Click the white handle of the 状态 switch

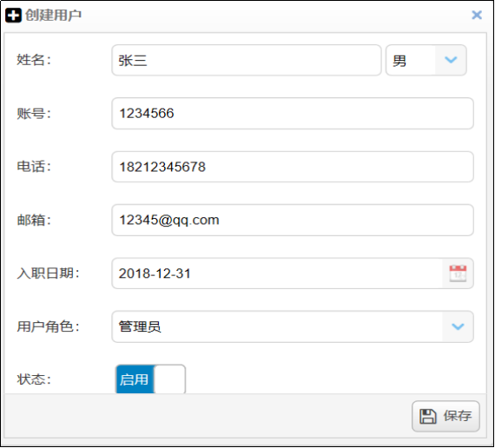pyautogui.click(x=169, y=379)
